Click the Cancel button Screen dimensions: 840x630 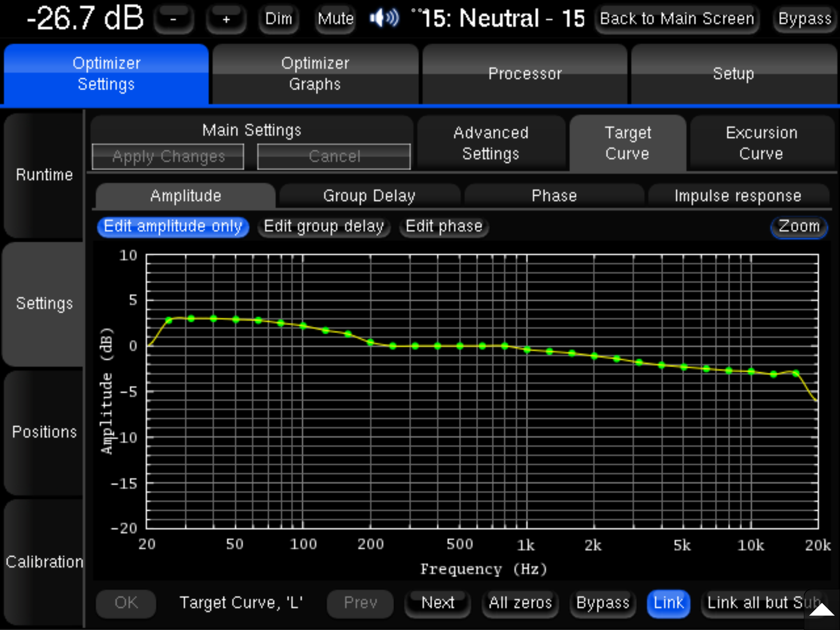pyautogui.click(x=334, y=156)
